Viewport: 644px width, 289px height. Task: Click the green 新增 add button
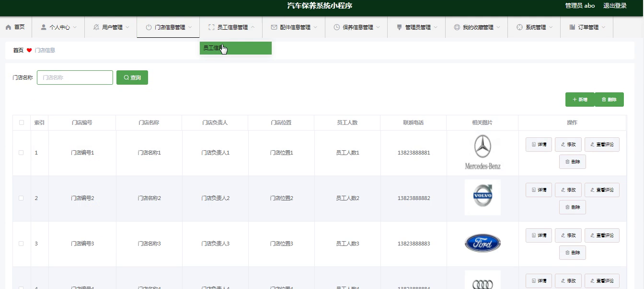coord(580,100)
